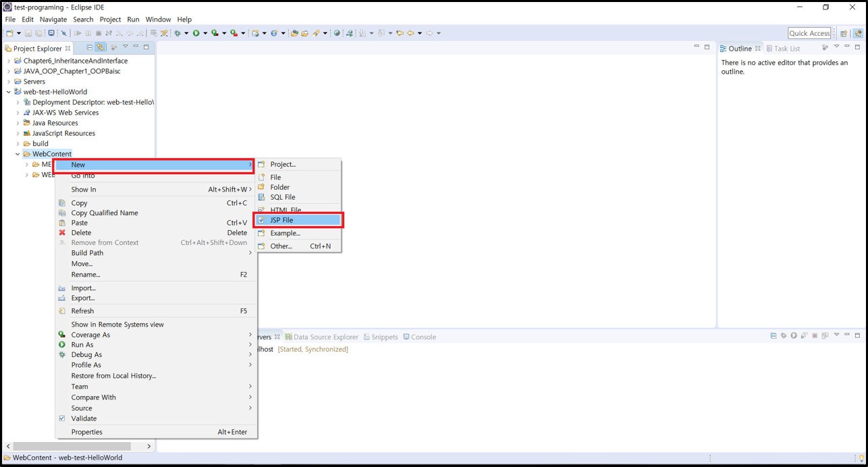Close the Outline view tab
Image resolution: width=868 pixels, height=467 pixels.
pos(758,49)
